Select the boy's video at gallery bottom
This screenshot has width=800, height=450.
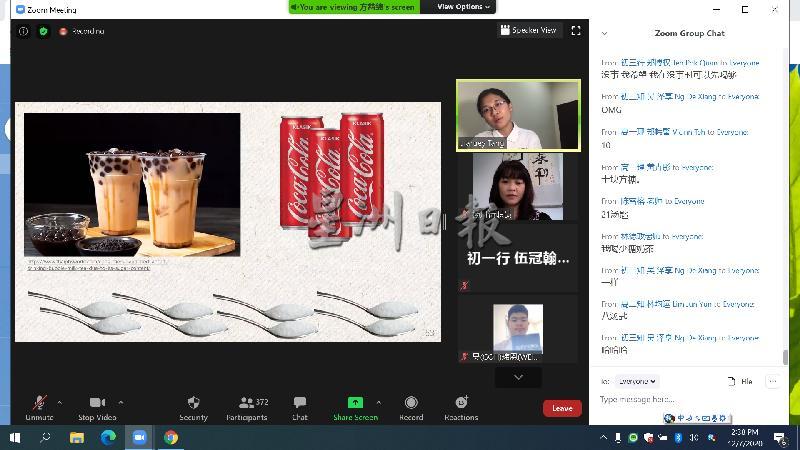pos(518,329)
